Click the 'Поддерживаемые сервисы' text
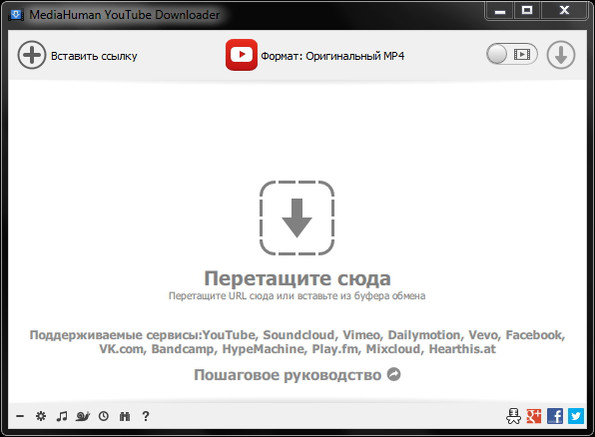Image resolution: width=595 pixels, height=437 pixels. coord(297,342)
